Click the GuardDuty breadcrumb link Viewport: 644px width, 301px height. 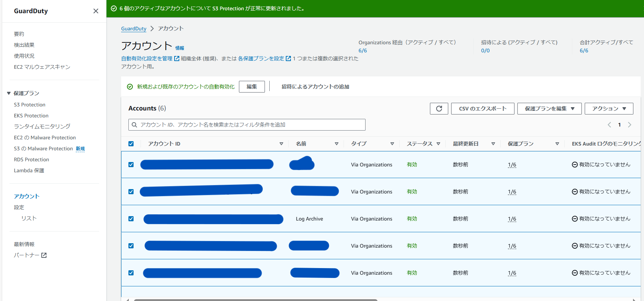[x=134, y=29]
